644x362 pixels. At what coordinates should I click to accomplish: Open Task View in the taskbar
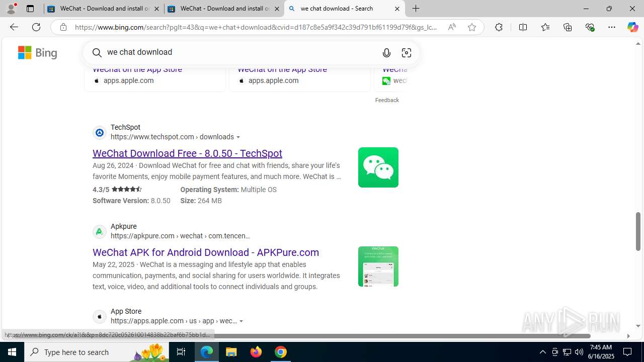click(x=181, y=352)
